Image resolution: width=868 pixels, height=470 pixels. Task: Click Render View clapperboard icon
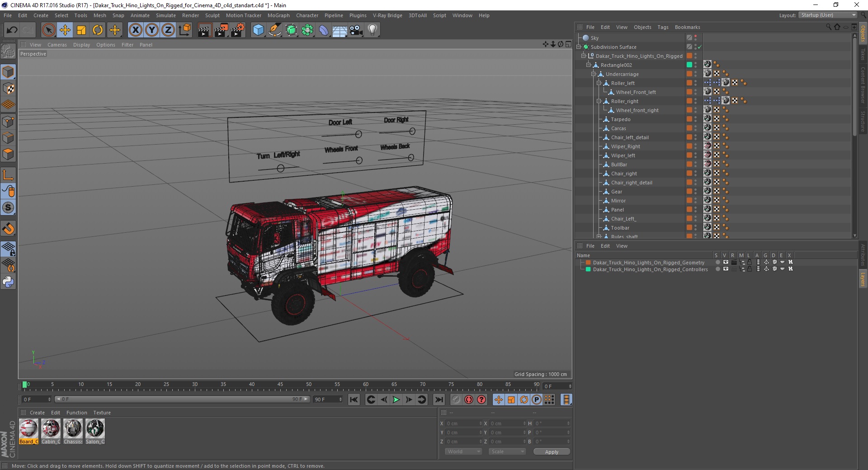[204, 30]
